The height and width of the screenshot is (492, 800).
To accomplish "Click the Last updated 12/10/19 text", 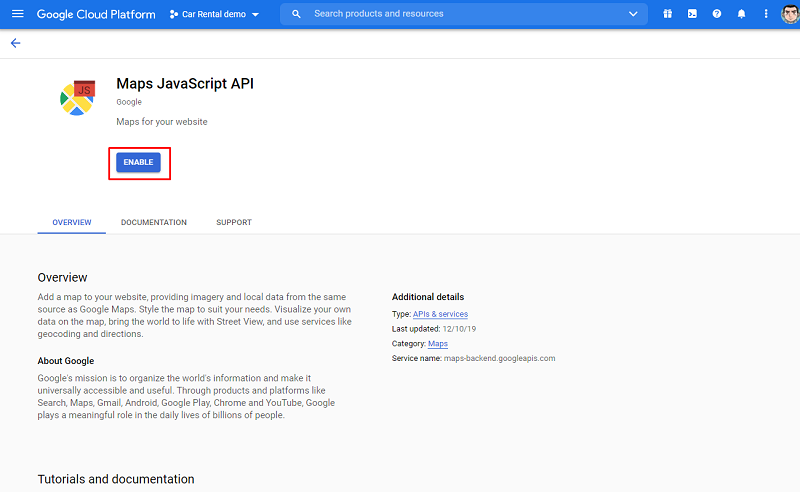I will pos(434,329).
